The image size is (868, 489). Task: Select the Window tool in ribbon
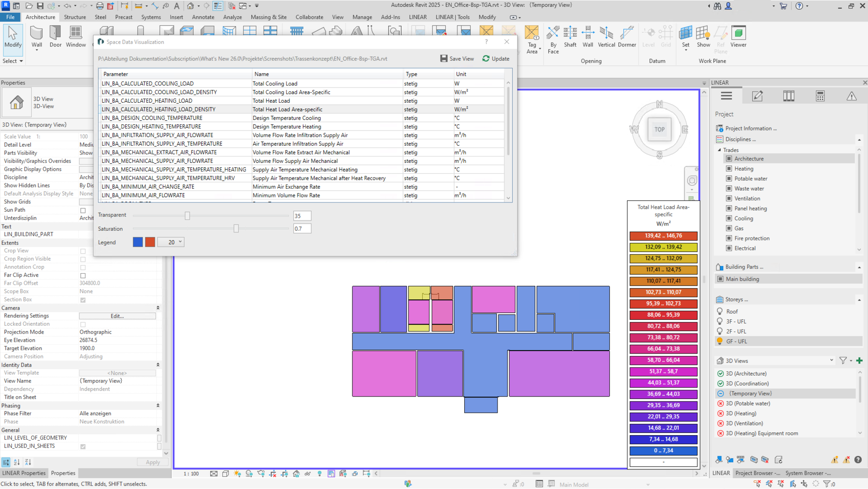(x=76, y=37)
